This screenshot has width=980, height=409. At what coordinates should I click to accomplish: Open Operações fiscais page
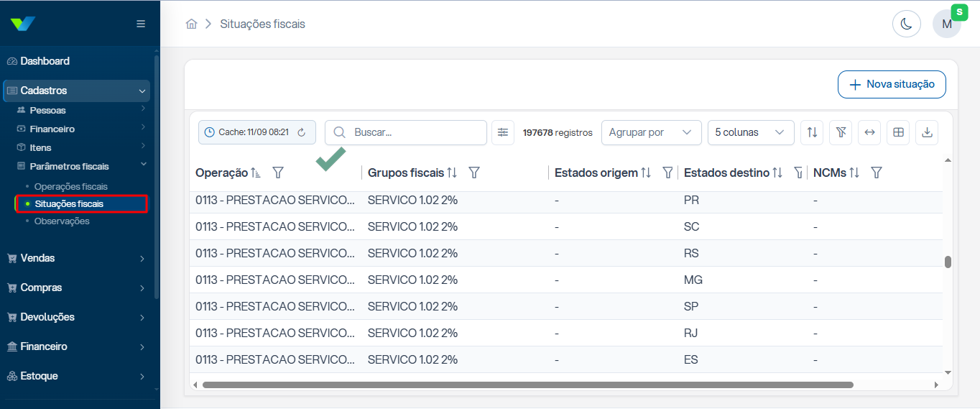(x=71, y=186)
